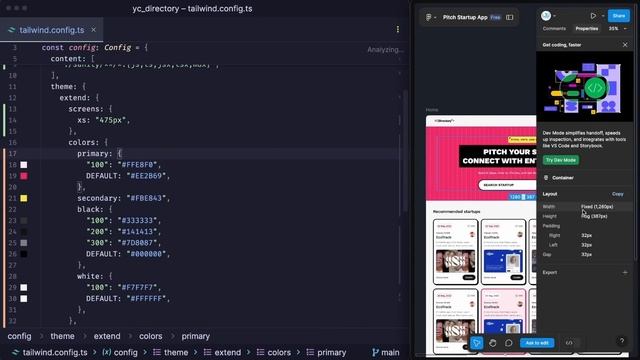Place cursor on line 17 primary key
640x360 pixels.
(94, 154)
